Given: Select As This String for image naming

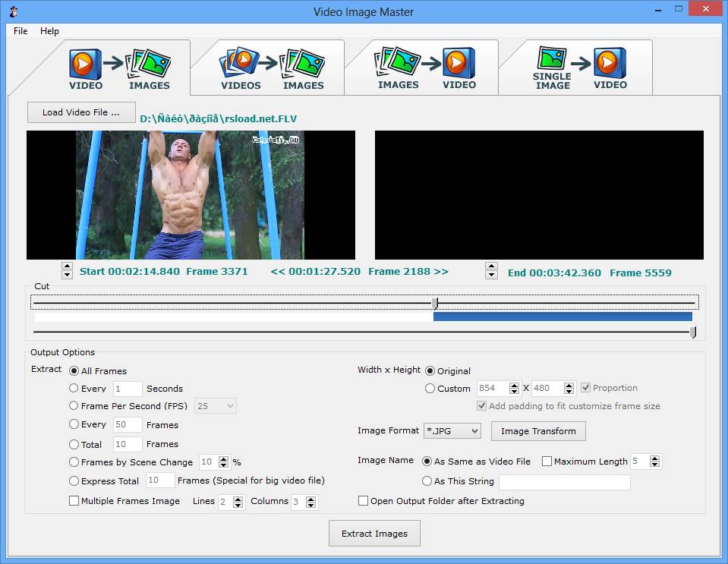Looking at the screenshot, I should point(427,481).
